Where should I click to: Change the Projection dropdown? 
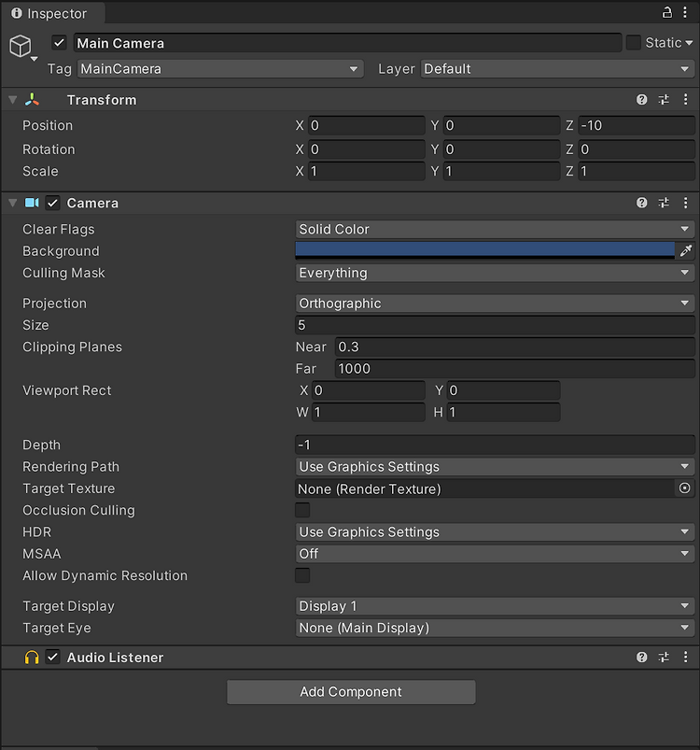click(x=495, y=304)
